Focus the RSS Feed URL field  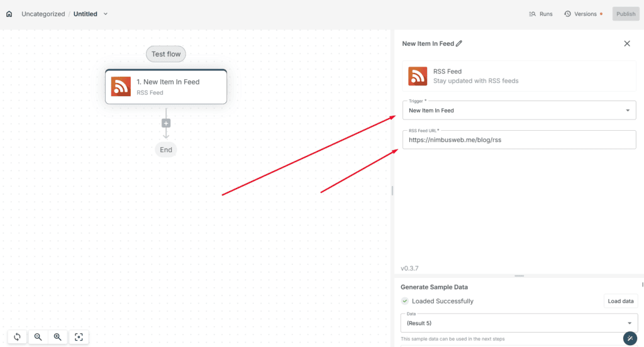519,140
